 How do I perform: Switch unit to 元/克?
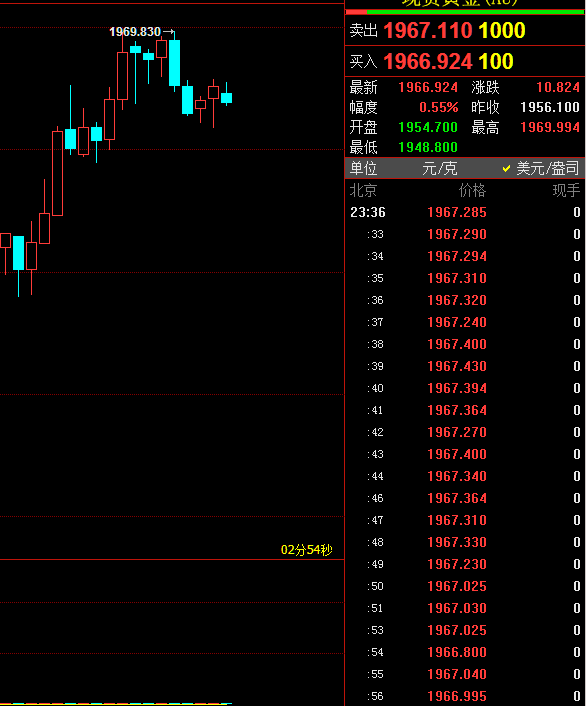click(440, 168)
